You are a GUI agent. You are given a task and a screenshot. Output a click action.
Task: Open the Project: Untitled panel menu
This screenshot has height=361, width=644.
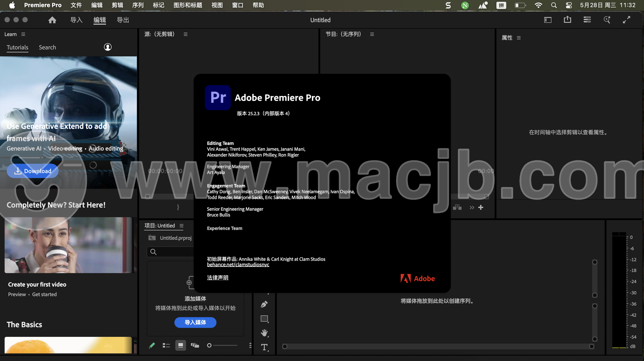tap(181, 226)
